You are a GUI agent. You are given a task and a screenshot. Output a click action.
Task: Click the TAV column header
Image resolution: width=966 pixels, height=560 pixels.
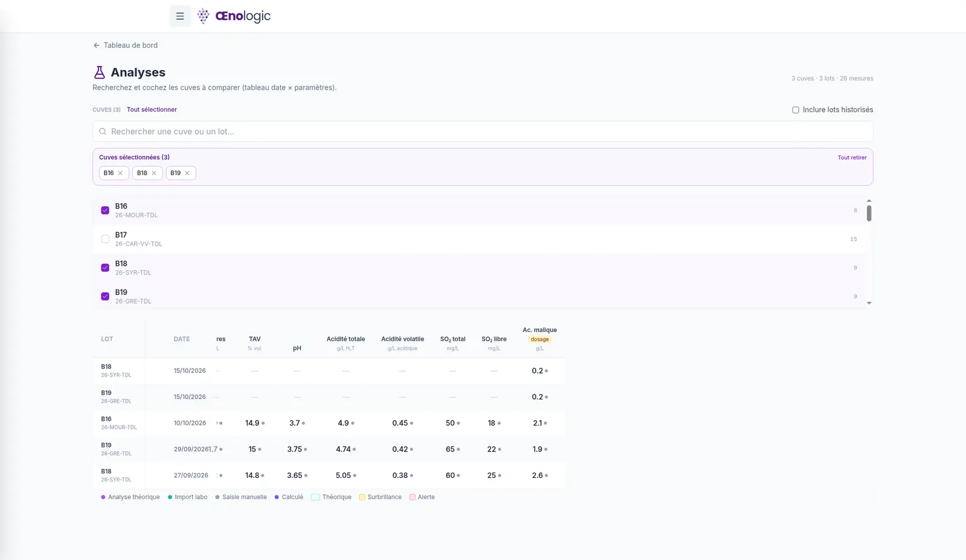coord(255,339)
